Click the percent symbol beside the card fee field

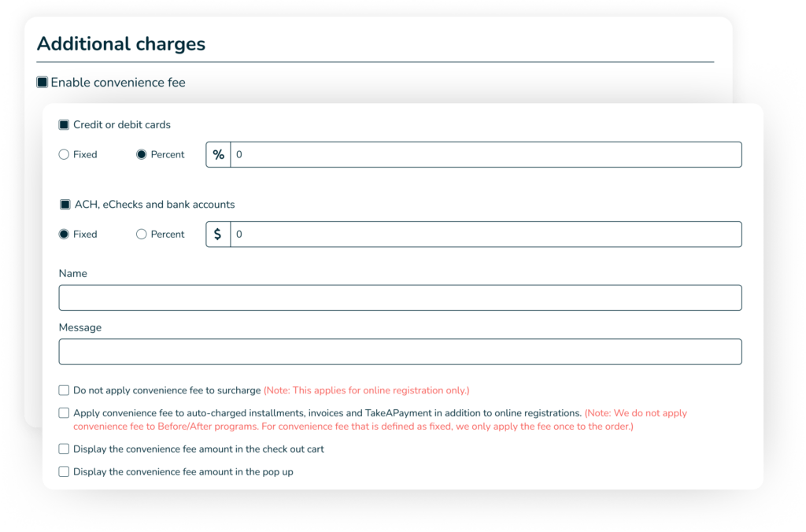click(218, 154)
